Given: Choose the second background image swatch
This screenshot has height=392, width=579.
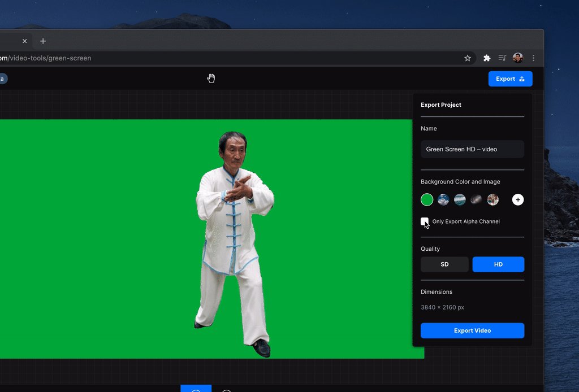Looking at the screenshot, I should click(x=443, y=199).
